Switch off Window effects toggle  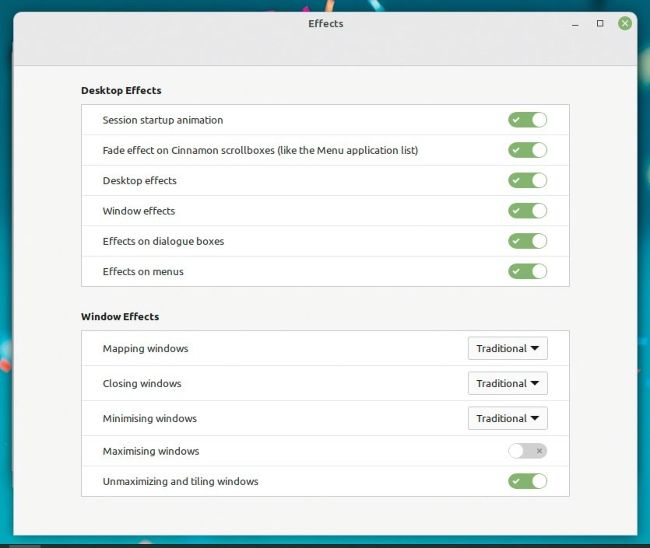[x=527, y=211]
